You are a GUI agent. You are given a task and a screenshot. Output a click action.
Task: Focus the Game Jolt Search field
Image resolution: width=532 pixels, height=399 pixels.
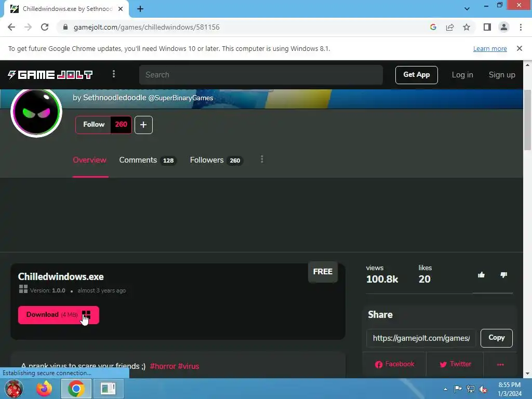tap(261, 75)
